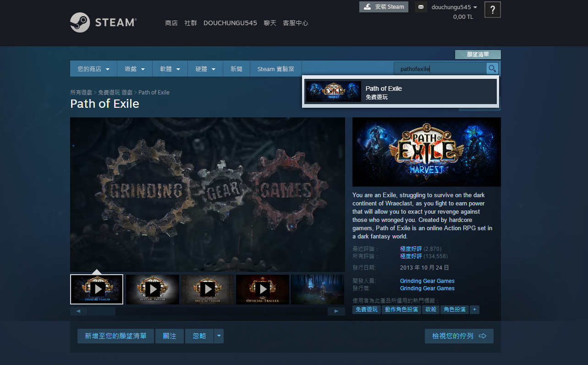Click the plus icon to add tag
The image size is (588, 365).
coord(474,310)
